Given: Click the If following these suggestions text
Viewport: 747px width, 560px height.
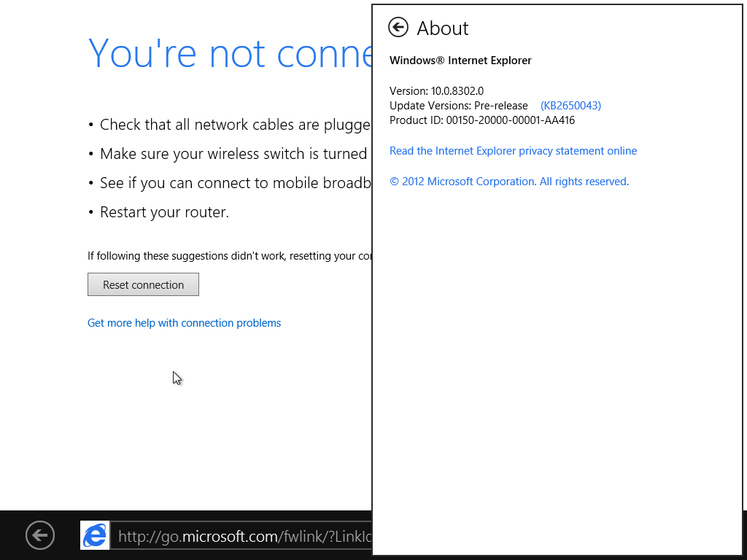Looking at the screenshot, I should (230, 256).
